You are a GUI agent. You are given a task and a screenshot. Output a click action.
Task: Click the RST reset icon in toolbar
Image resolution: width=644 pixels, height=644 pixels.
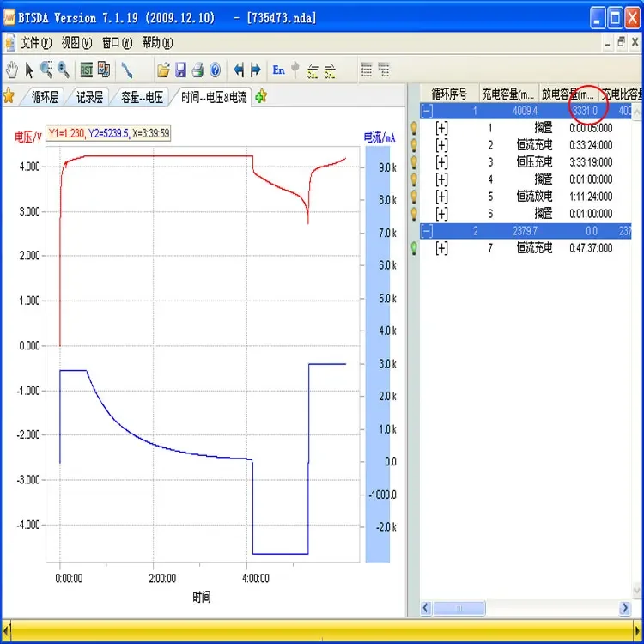pos(87,70)
